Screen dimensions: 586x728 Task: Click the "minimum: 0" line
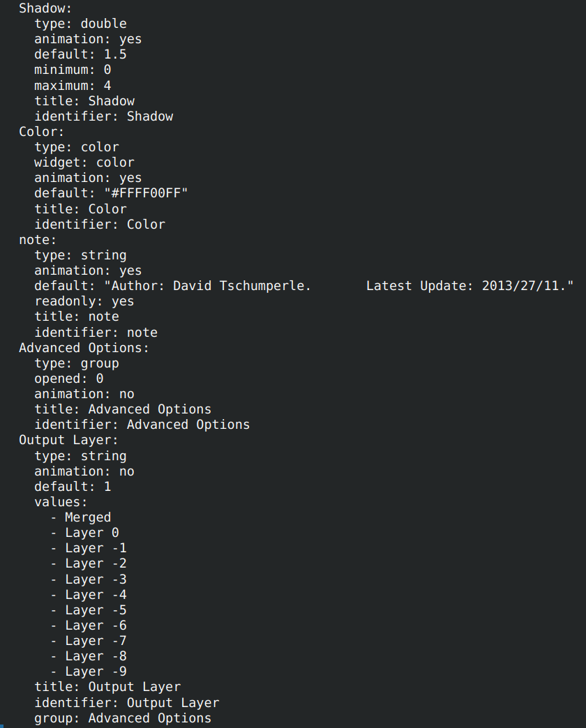(x=73, y=70)
